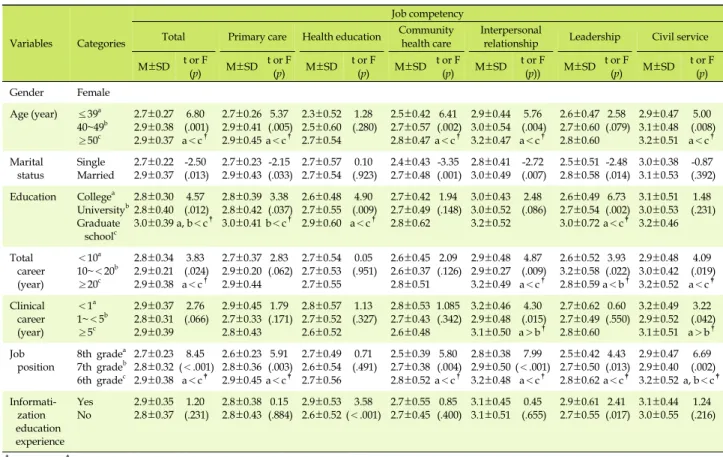The image size is (723, 457).
Task: Click the '10~<20' career category
Action: (x=98, y=271)
